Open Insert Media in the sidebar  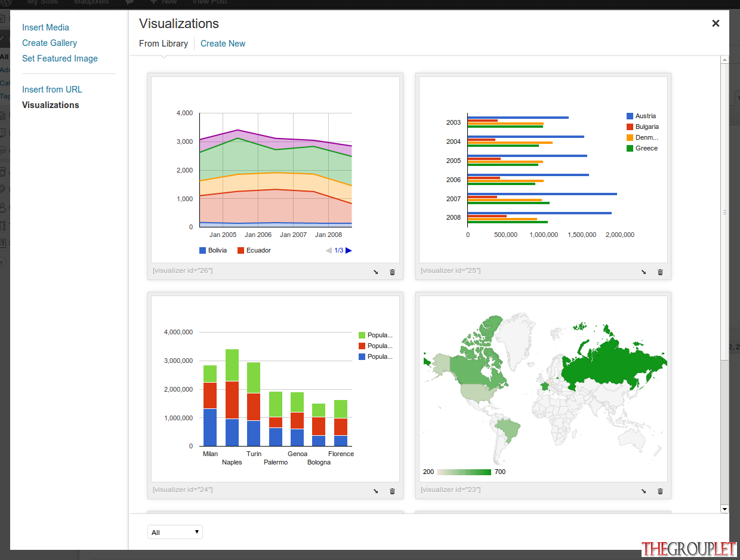click(45, 27)
